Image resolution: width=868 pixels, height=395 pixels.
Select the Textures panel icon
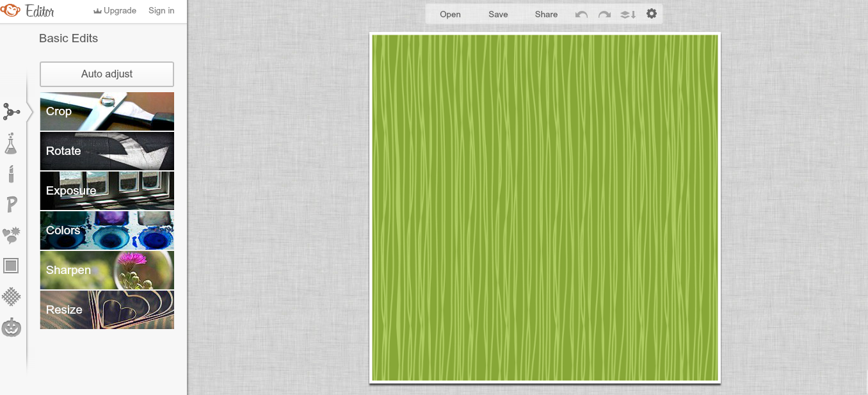pos(10,296)
